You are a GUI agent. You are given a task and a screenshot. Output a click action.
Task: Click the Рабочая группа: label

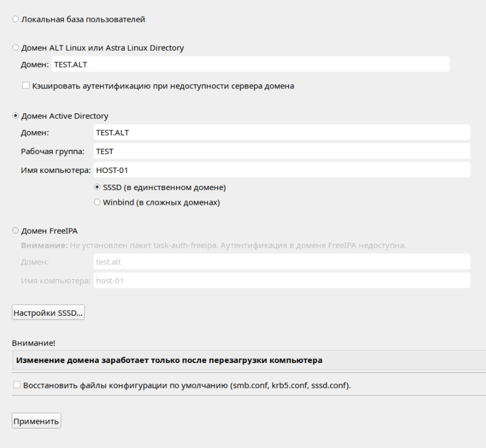pyautogui.click(x=53, y=152)
